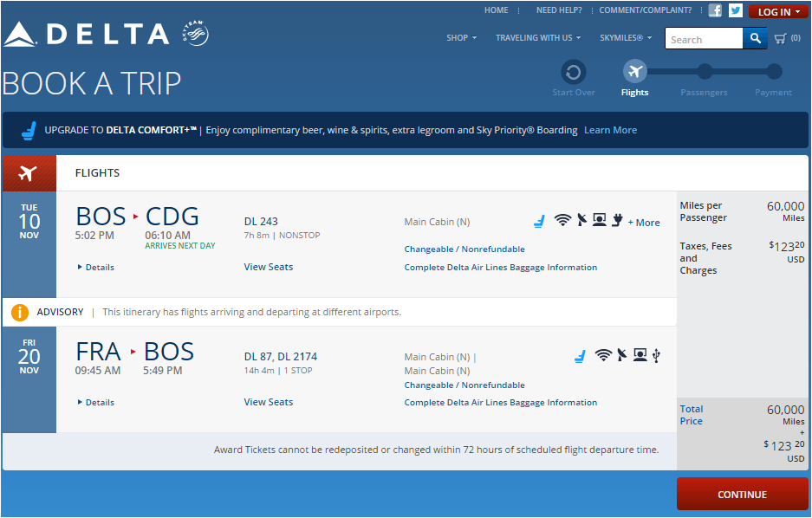Screen dimensions: 812x518
Task: Open baggage information link for FRA-BOS flight
Action: tap(501, 403)
